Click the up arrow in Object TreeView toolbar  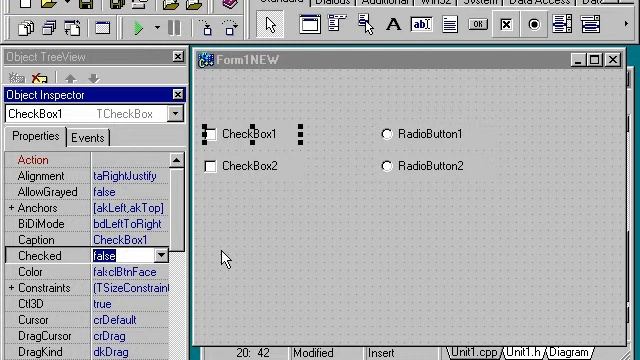point(71,78)
